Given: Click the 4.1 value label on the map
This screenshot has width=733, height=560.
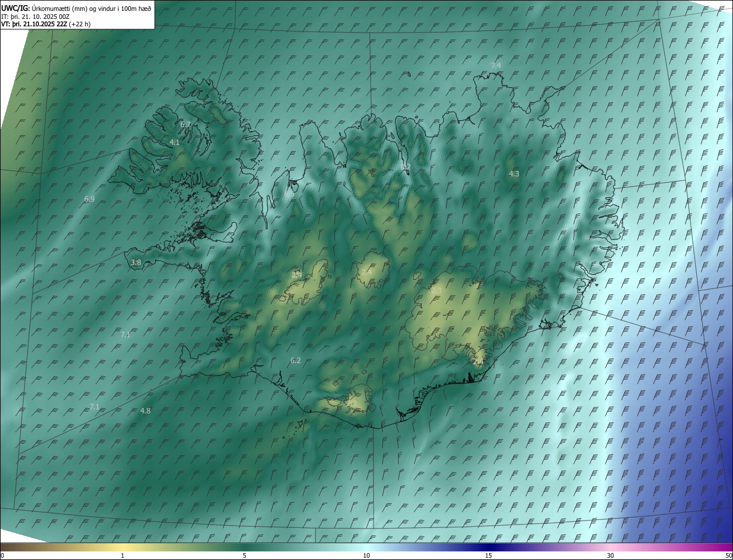Looking at the screenshot, I should point(175,142).
